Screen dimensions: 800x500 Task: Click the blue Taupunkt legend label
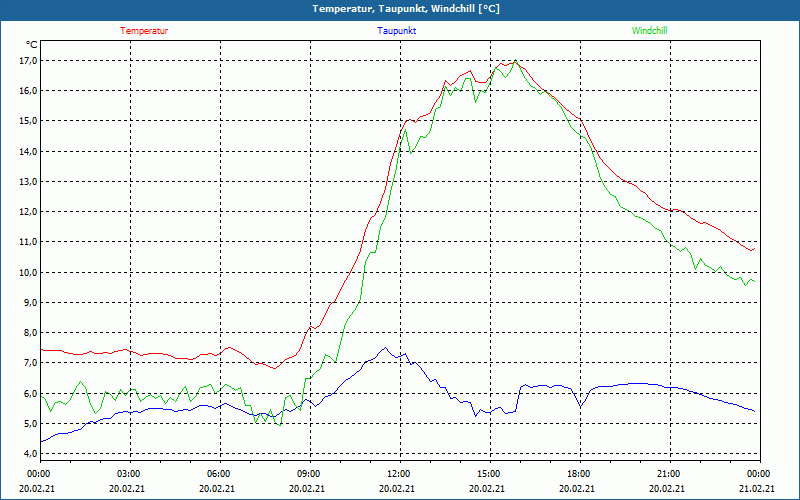point(396,31)
